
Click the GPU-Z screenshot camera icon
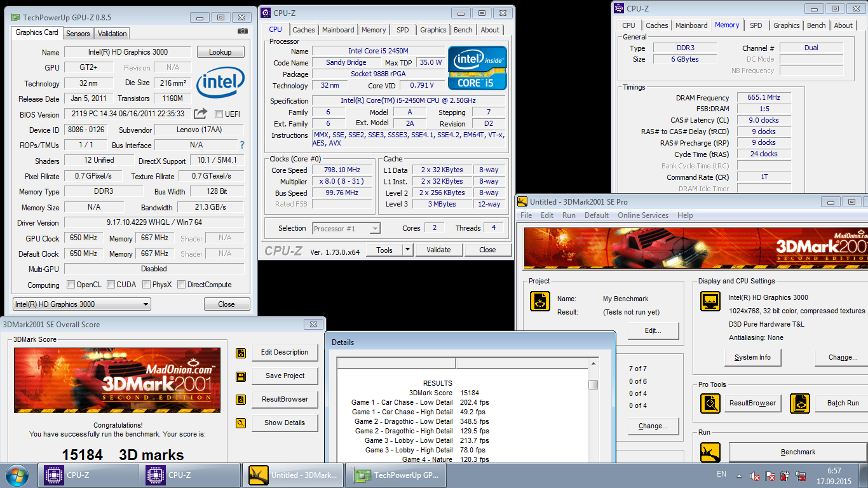(x=242, y=30)
